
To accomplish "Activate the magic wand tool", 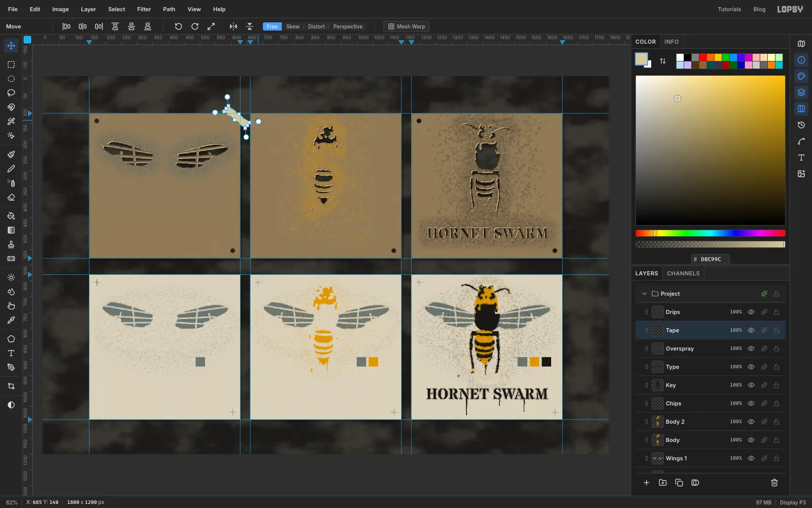I will [11, 121].
